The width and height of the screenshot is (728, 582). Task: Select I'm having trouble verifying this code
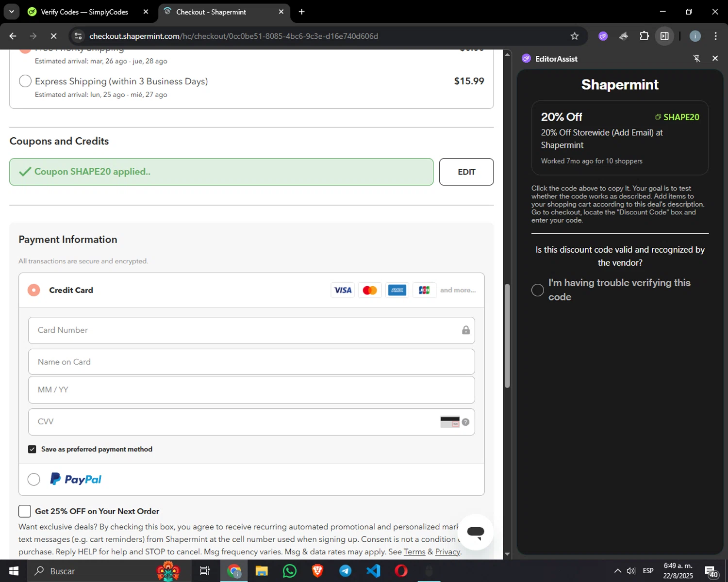point(537,290)
